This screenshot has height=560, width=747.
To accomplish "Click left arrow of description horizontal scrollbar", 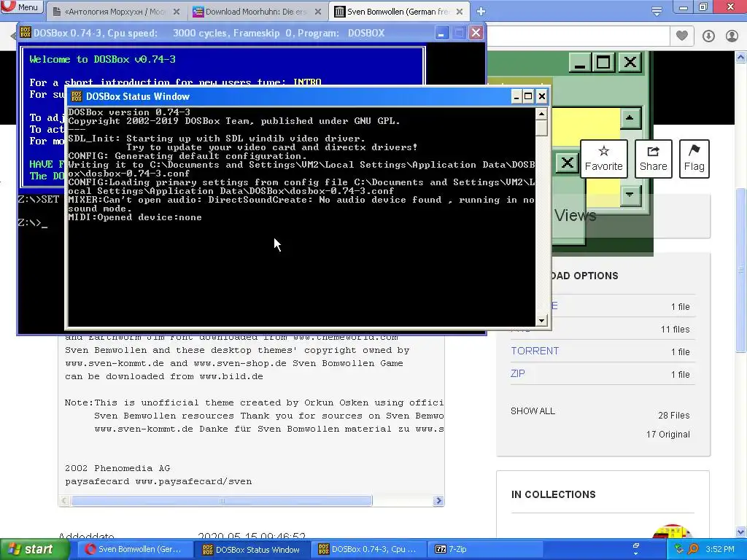I will 64,500.
